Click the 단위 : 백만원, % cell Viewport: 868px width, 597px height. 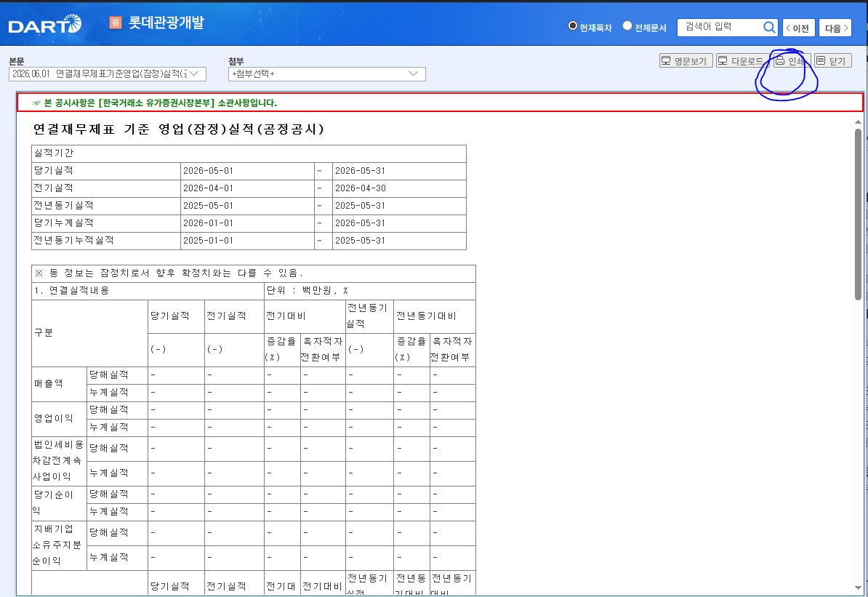tap(370, 292)
